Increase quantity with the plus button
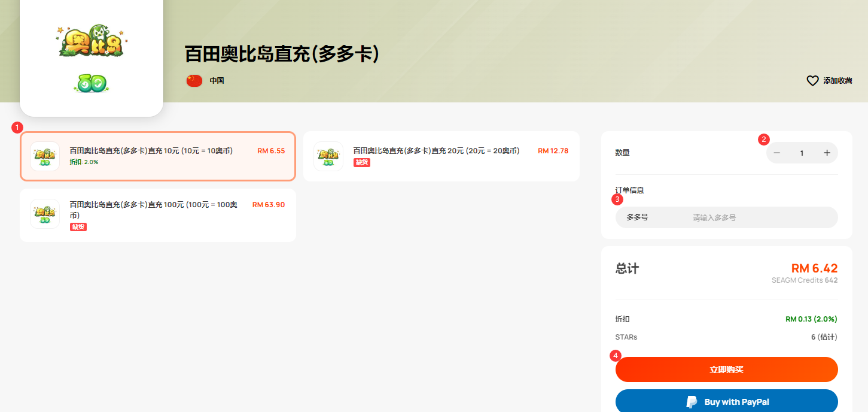Image resolution: width=868 pixels, height=412 pixels. [x=827, y=153]
